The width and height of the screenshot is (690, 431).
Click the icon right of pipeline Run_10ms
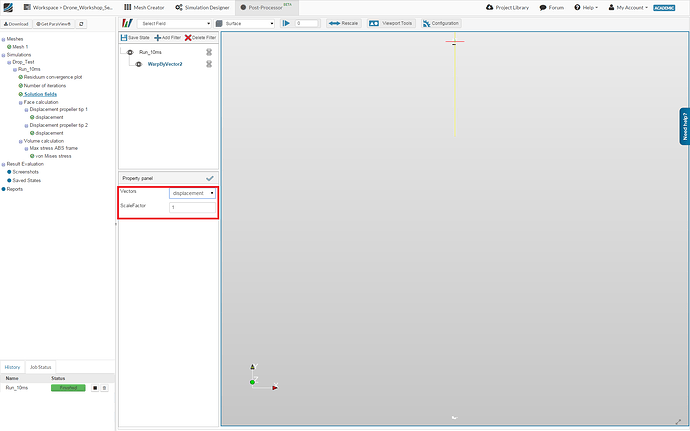(x=209, y=52)
